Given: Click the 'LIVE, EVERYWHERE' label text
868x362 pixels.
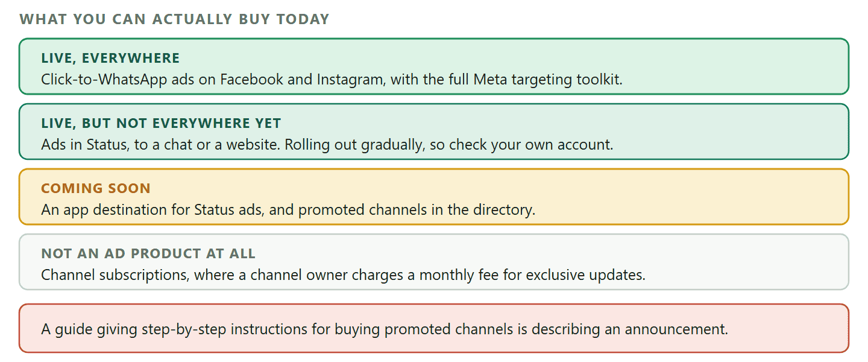Looking at the screenshot, I should pos(110,58).
